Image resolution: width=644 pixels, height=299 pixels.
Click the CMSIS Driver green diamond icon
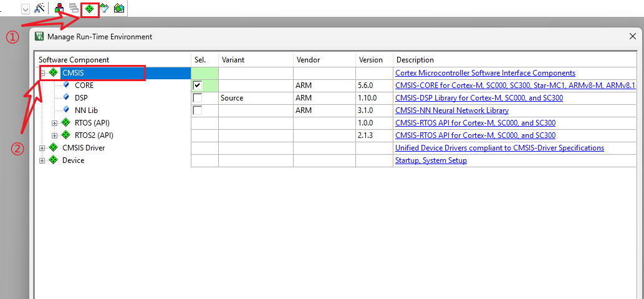54,147
